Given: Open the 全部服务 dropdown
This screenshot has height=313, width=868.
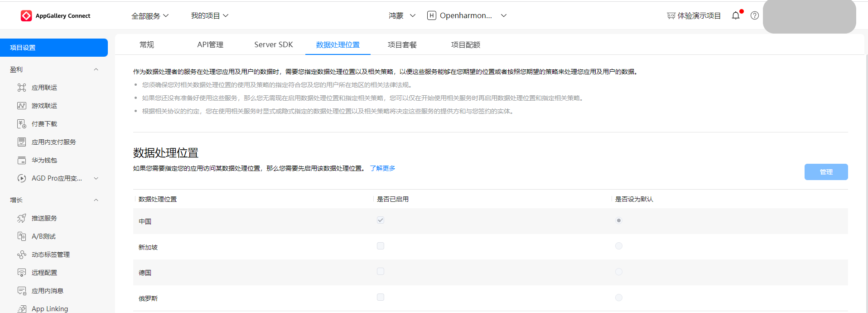Looking at the screenshot, I should (x=150, y=16).
